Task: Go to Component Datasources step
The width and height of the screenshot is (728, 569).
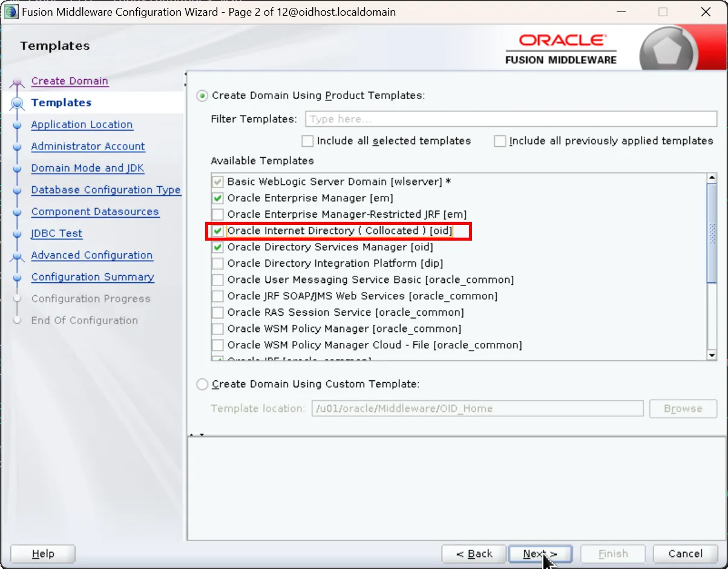Action: [95, 212]
